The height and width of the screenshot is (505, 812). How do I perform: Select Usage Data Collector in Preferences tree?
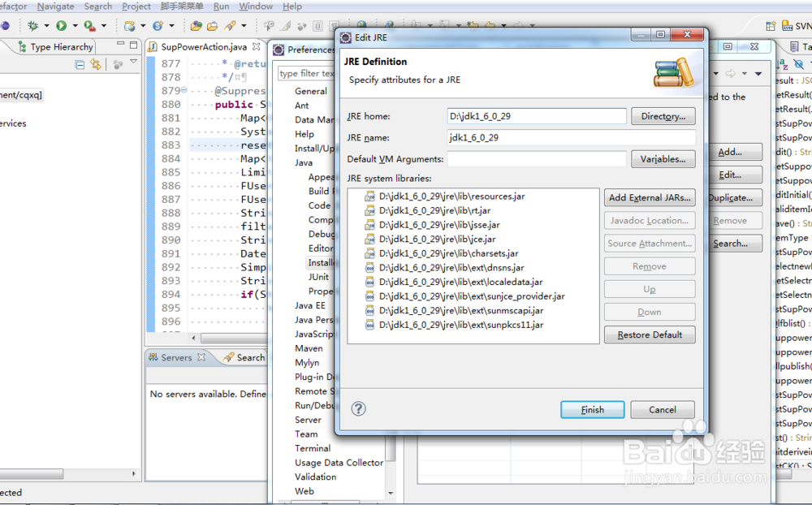(x=339, y=463)
